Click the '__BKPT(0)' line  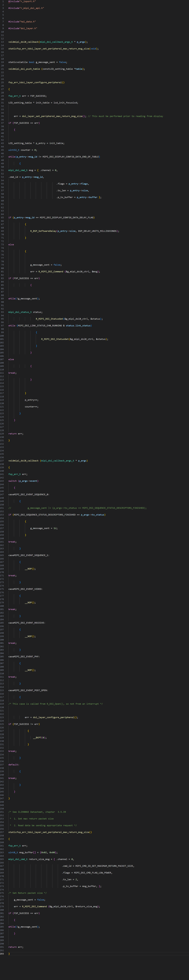(x=40, y=737)
